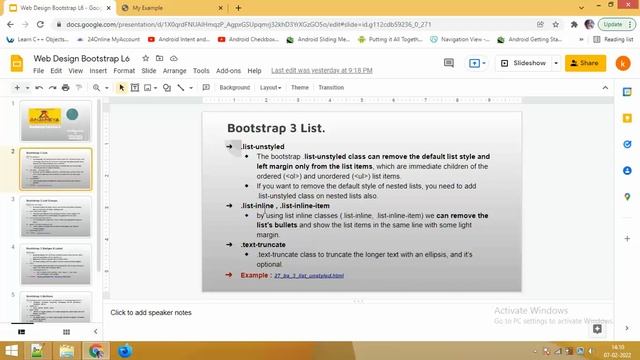This screenshot has height=360, width=640.
Task: Open Firefox from taskbar
Action: click(x=125, y=351)
